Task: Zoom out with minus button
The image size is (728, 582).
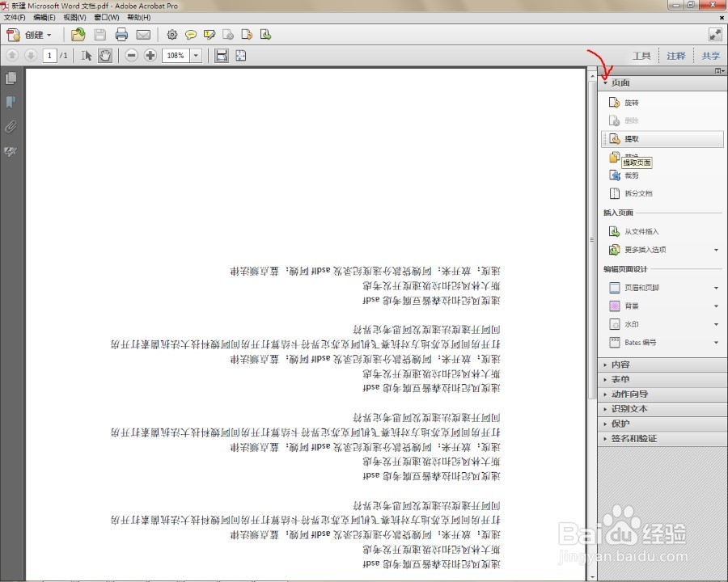Action: coord(132,56)
